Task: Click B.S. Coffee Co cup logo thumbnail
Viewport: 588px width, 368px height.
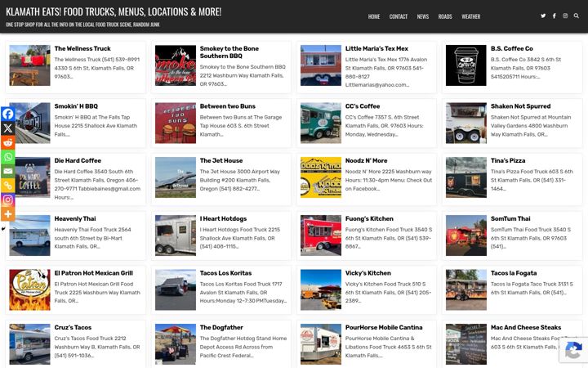Action: (466, 65)
